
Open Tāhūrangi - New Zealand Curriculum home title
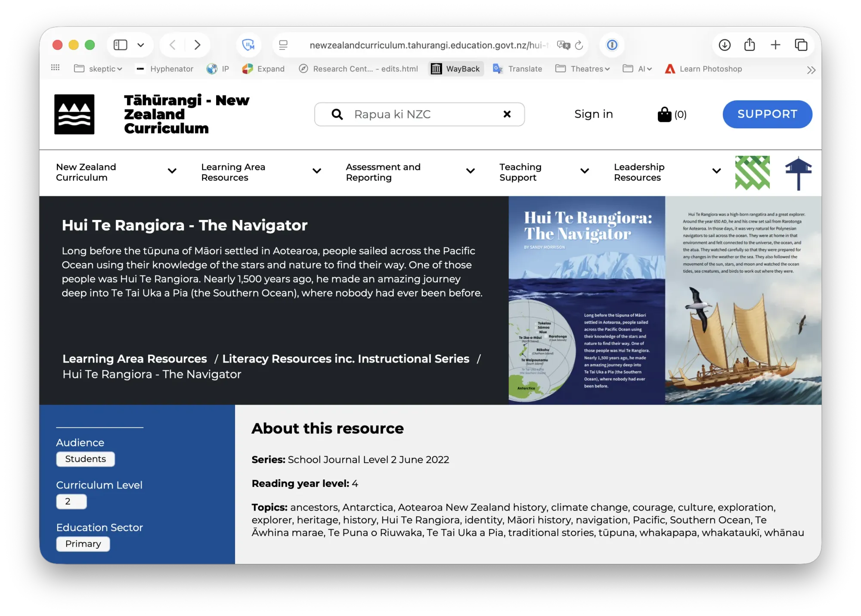point(186,114)
